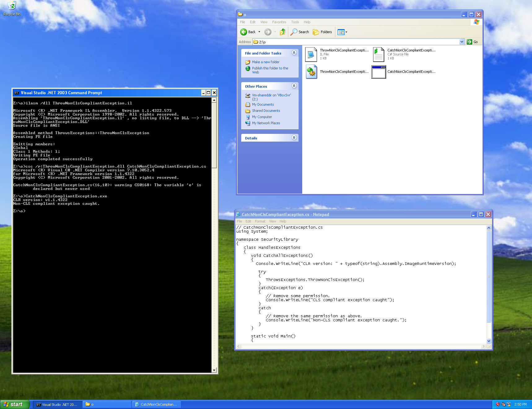532x409 pixels.
Task: Click the Make a new folder link
Action: [x=265, y=62]
